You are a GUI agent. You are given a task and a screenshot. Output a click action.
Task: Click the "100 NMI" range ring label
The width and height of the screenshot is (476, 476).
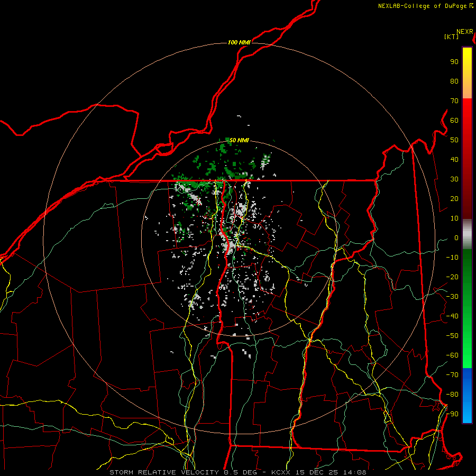click(x=239, y=42)
